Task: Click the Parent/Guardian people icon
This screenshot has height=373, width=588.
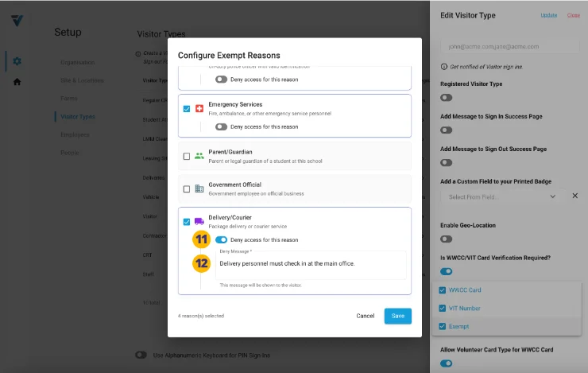Action: click(199, 156)
